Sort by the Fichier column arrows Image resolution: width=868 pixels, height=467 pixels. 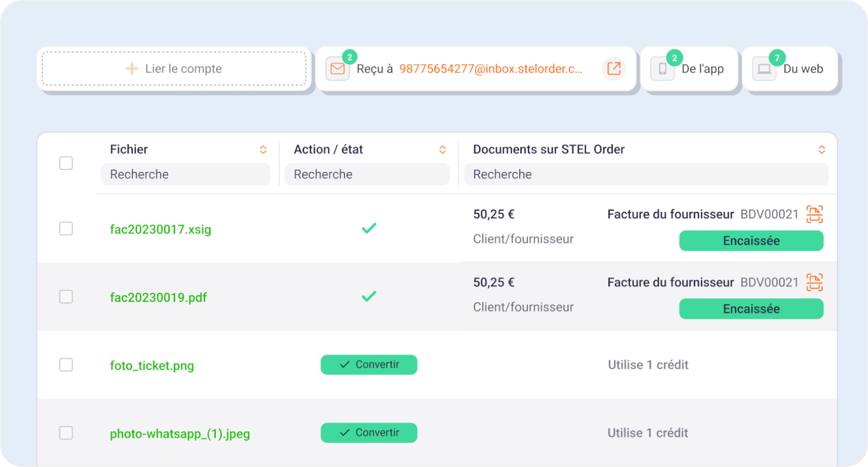pos(263,150)
